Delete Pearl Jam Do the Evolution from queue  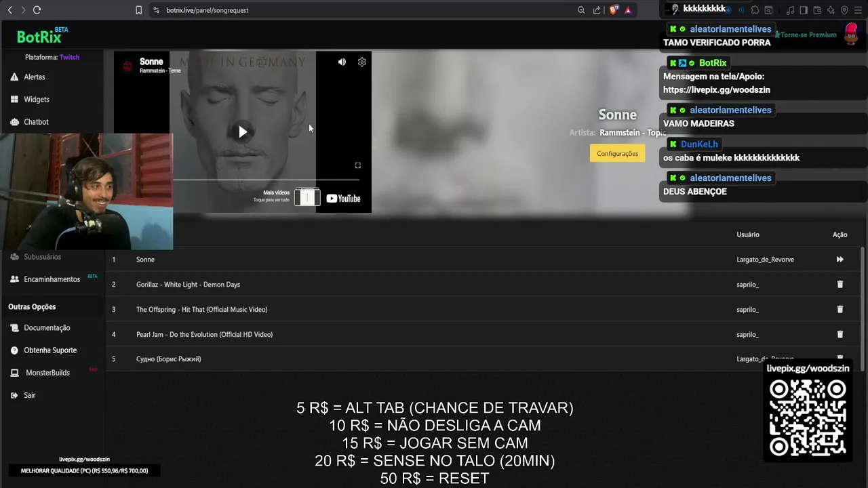840,335
